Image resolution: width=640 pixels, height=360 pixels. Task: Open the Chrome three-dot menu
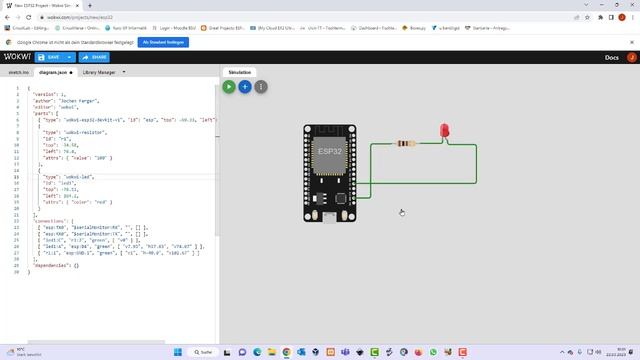633,18
